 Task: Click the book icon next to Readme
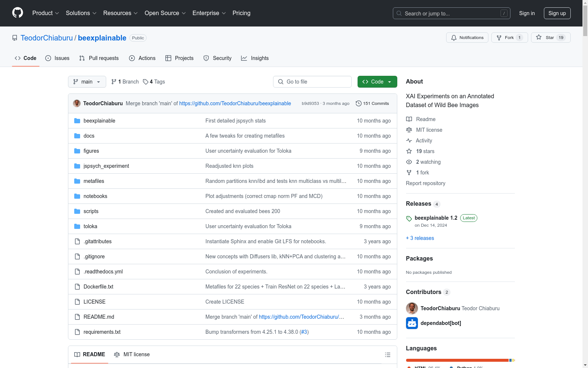click(409, 119)
